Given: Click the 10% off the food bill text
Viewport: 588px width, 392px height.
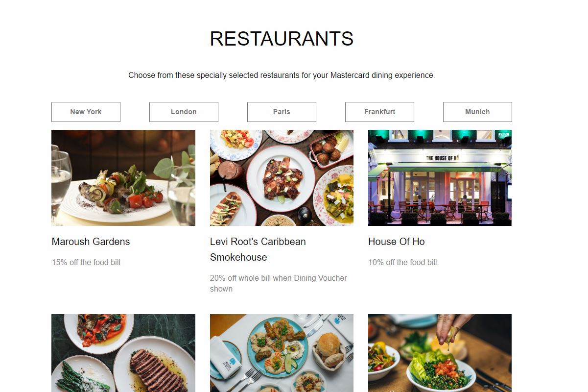Looking at the screenshot, I should (404, 263).
